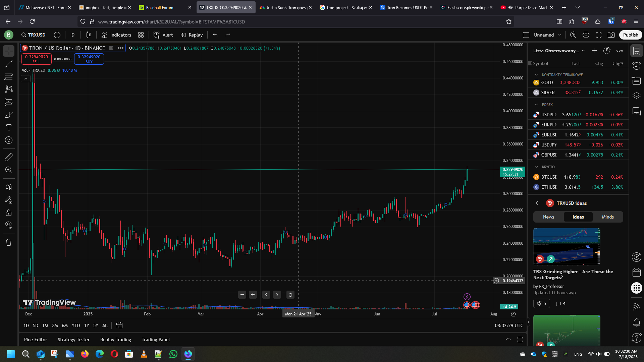
Task: Open the Trading Panel tab
Action: [x=156, y=340]
